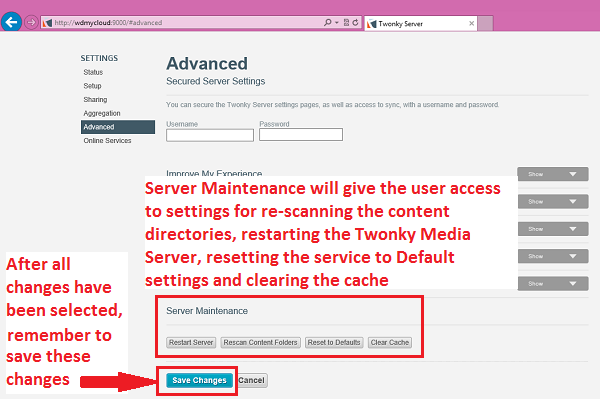Click the browser forward arrow button

pyautogui.click(x=31, y=22)
